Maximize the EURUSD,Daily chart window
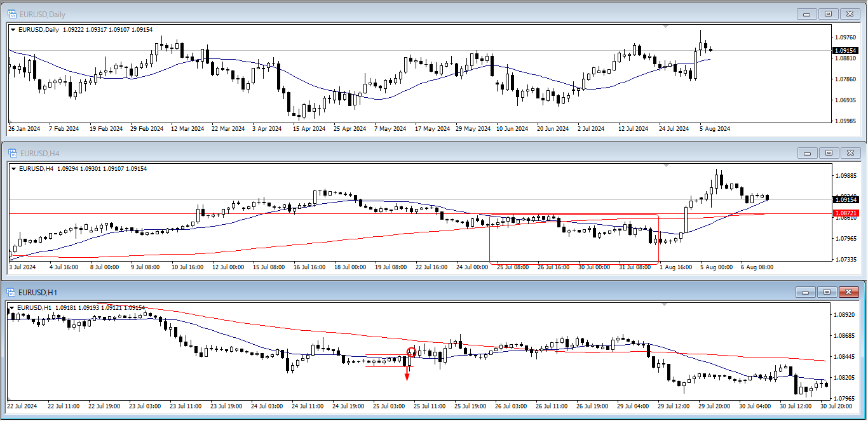This screenshot has height=421, width=868. click(829, 14)
